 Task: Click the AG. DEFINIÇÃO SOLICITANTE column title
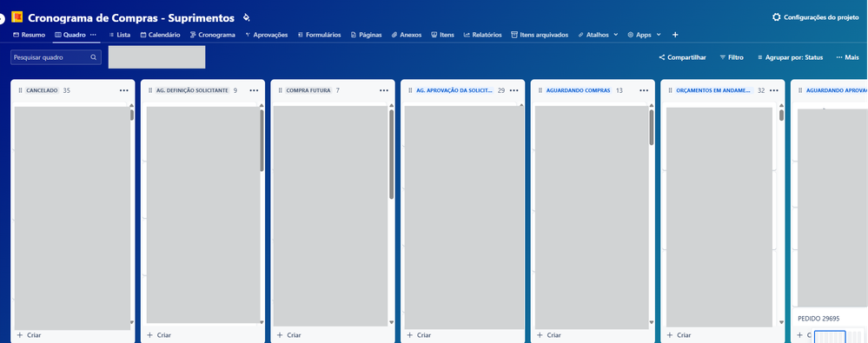click(193, 90)
